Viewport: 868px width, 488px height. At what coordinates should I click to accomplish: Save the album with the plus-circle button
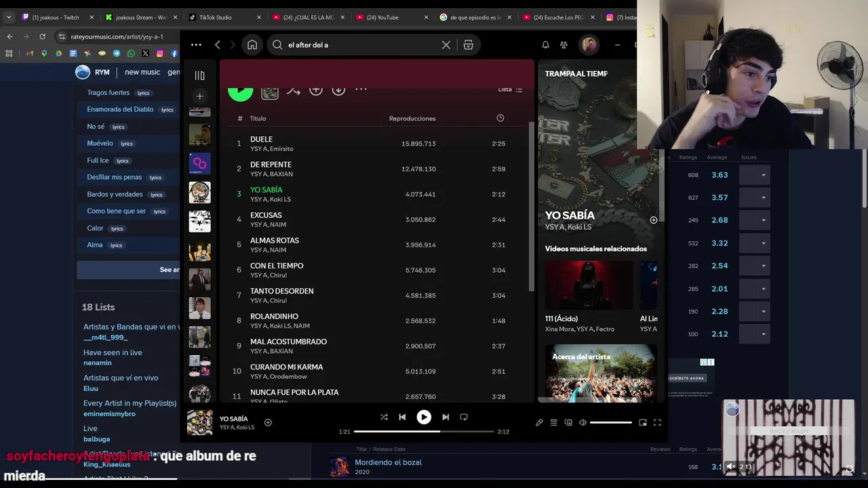coord(316,89)
